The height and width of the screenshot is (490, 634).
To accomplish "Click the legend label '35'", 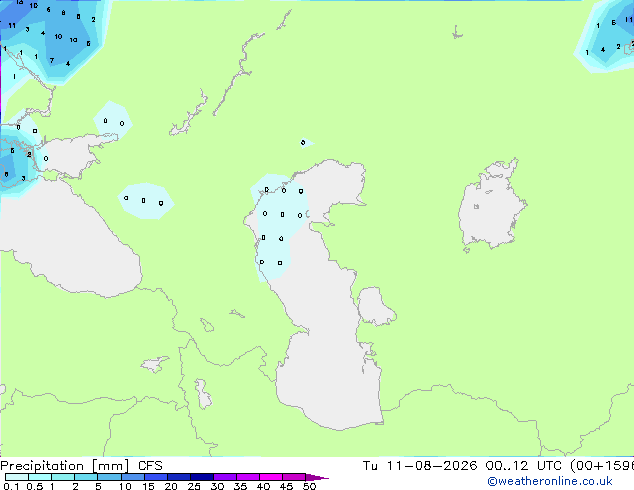I will [240, 486].
